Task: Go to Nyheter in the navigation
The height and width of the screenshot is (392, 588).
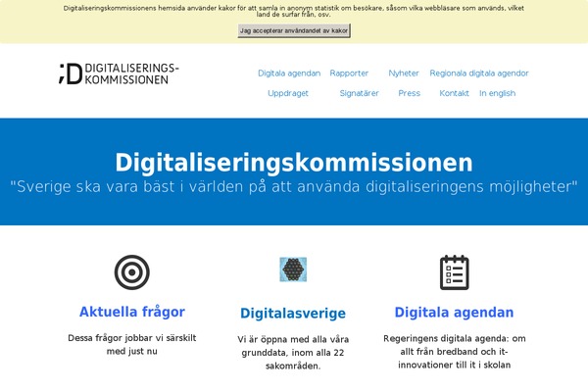Action: click(404, 73)
